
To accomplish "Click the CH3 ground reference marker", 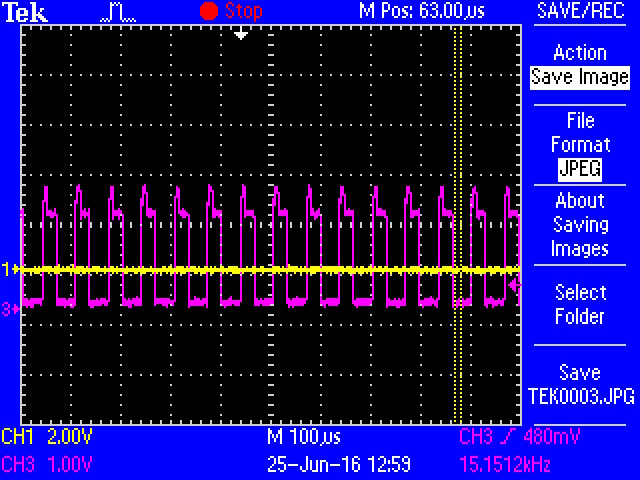I will [10, 309].
